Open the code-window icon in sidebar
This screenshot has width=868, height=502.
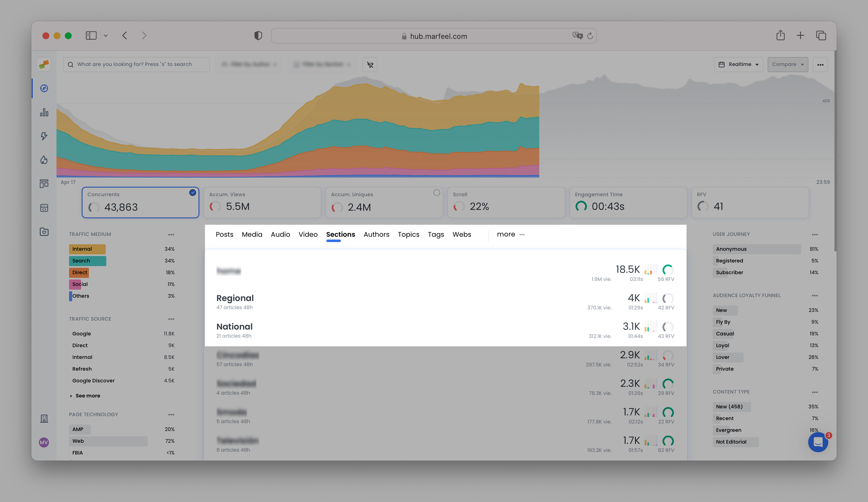44,207
